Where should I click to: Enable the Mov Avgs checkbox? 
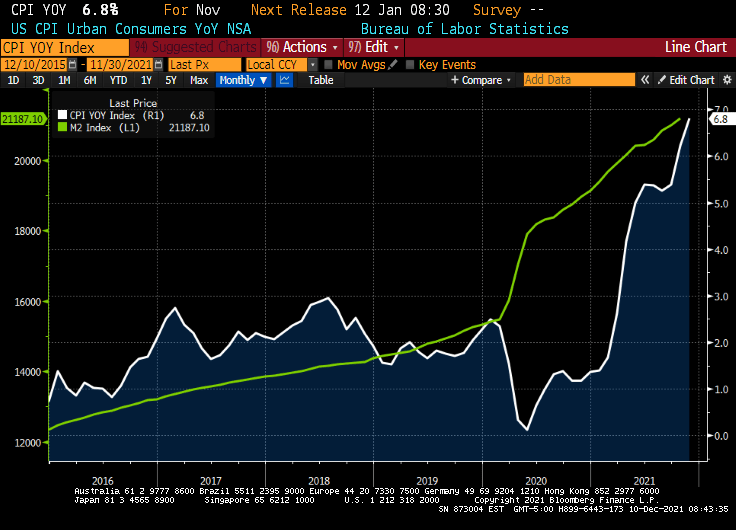point(328,64)
